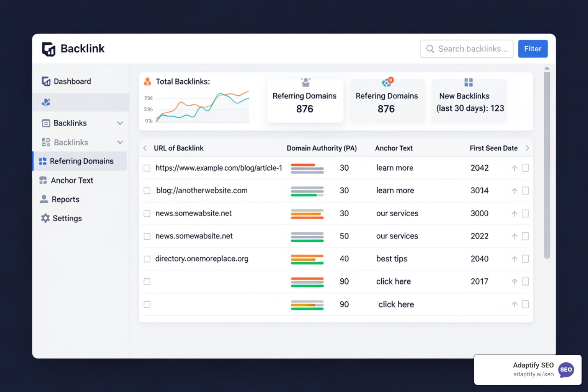
Task: Click the Adaptify SEO link
Action: tap(532, 369)
